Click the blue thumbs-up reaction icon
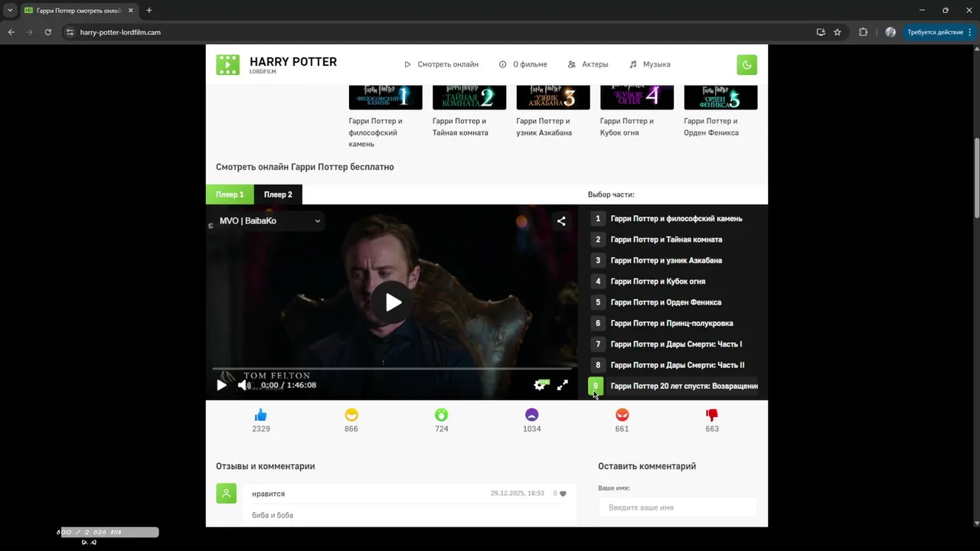The image size is (980, 551). [261, 415]
